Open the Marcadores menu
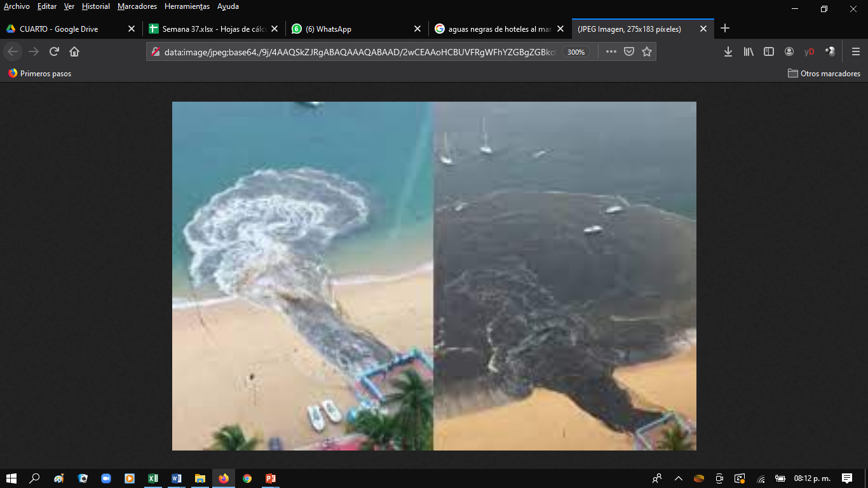 click(137, 6)
